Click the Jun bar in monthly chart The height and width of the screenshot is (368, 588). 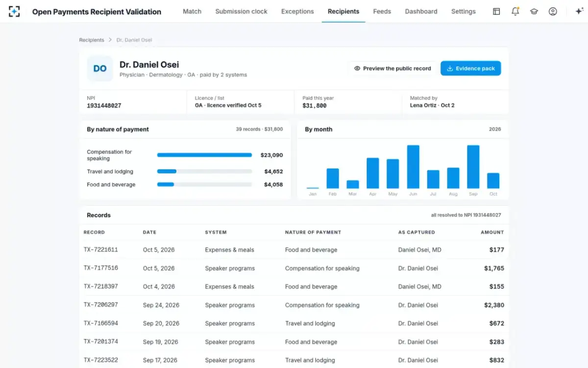(413, 167)
